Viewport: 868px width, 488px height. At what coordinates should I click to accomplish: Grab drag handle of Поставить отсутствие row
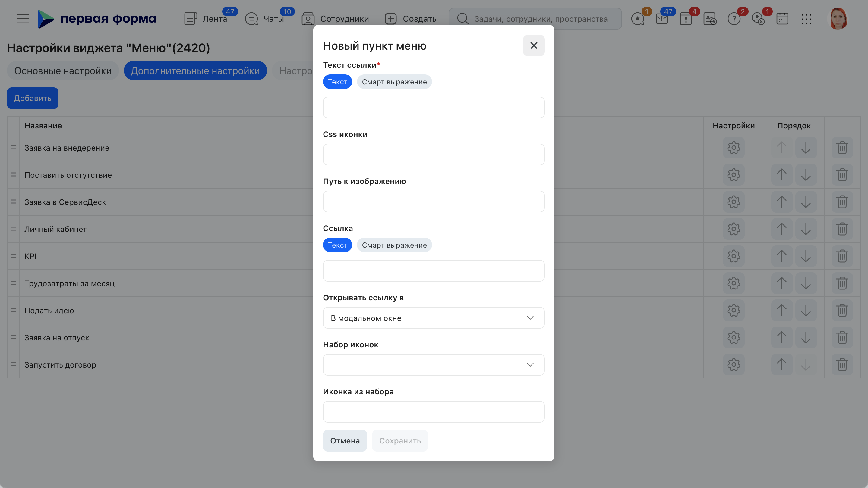13,175
